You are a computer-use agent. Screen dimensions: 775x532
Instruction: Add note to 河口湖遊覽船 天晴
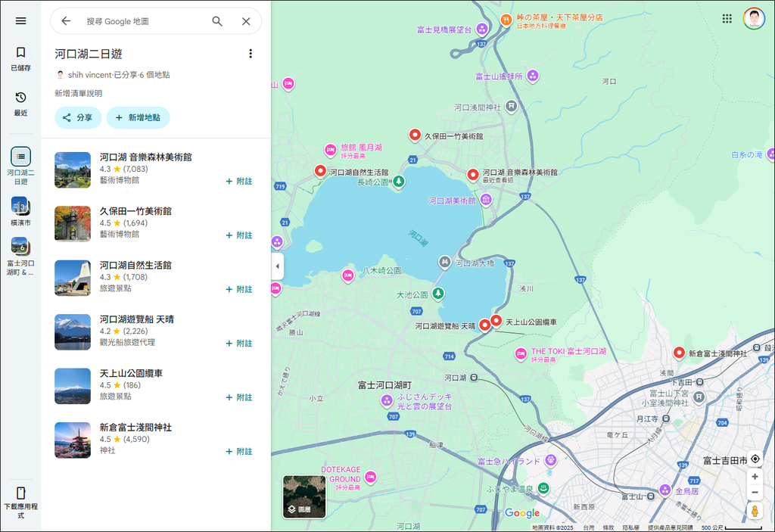(x=239, y=343)
